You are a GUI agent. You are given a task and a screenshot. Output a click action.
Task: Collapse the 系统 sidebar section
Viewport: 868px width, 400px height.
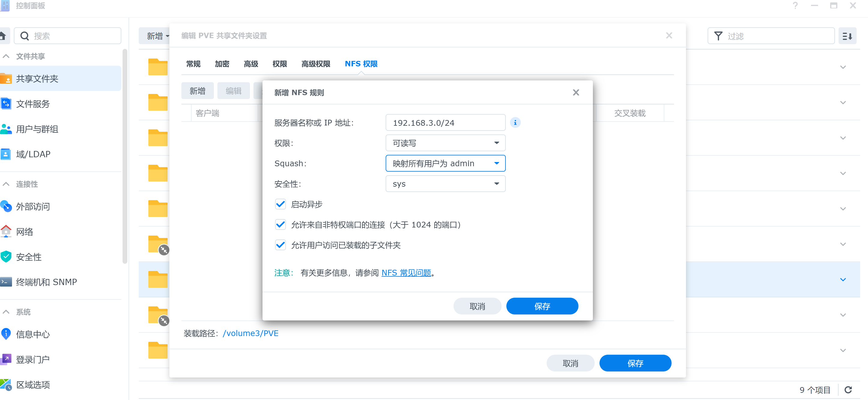pyautogui.click(x=6, y=312)
